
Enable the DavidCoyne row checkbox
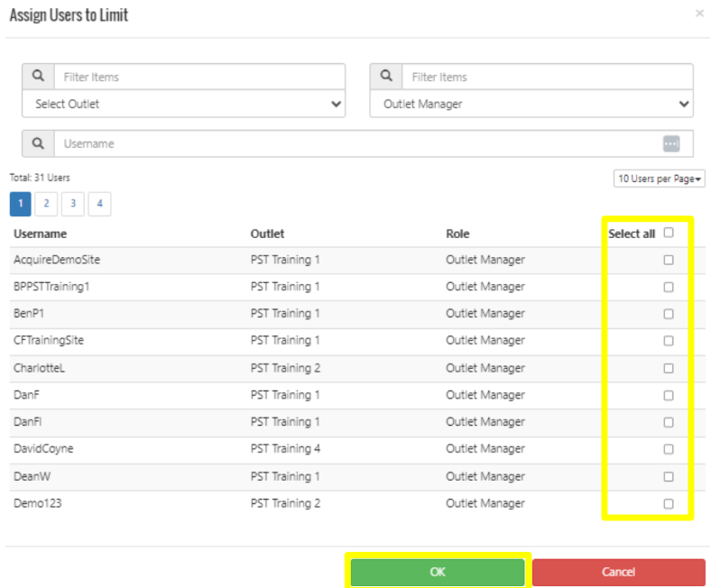coord(669,449)
